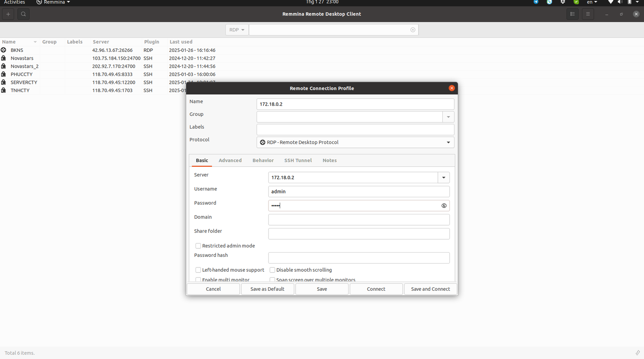Show the password with the eye icon

[444, 206]
